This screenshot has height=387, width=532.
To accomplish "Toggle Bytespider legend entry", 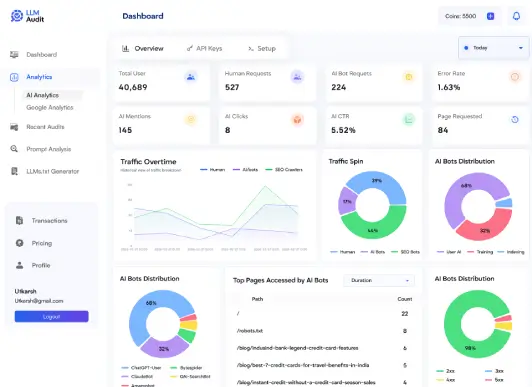I will click(x=186, y=368).
